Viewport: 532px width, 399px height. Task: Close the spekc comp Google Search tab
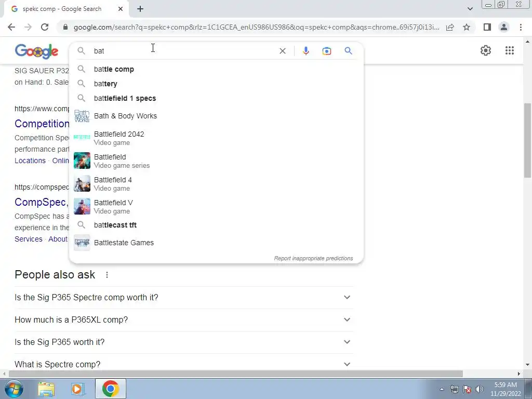pyautogui.click(x=121, y=9)
